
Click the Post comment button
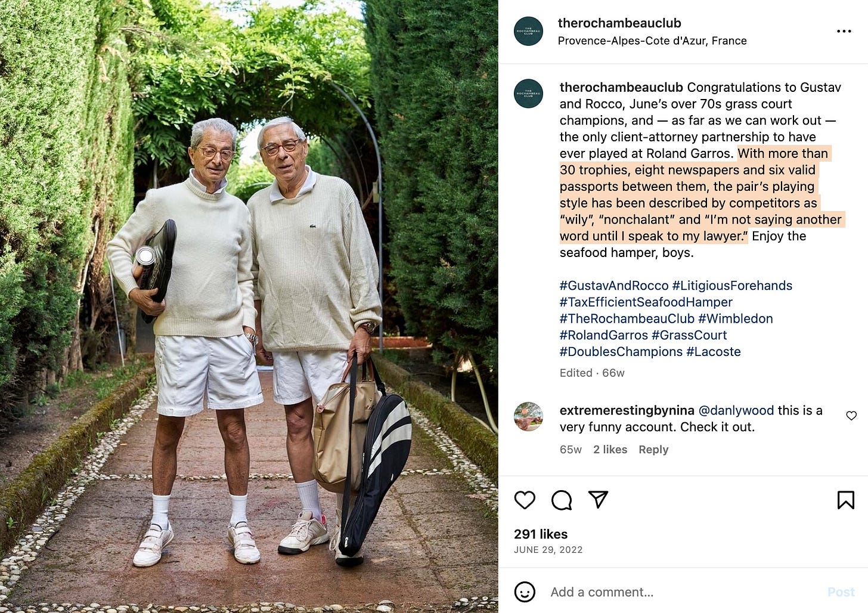[x=841, y=592]
